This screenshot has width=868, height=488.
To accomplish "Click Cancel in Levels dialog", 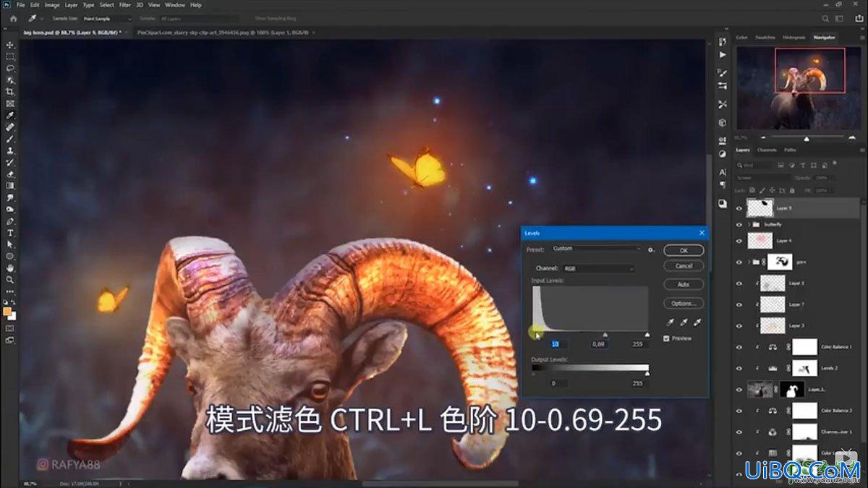I will [684, 266].
